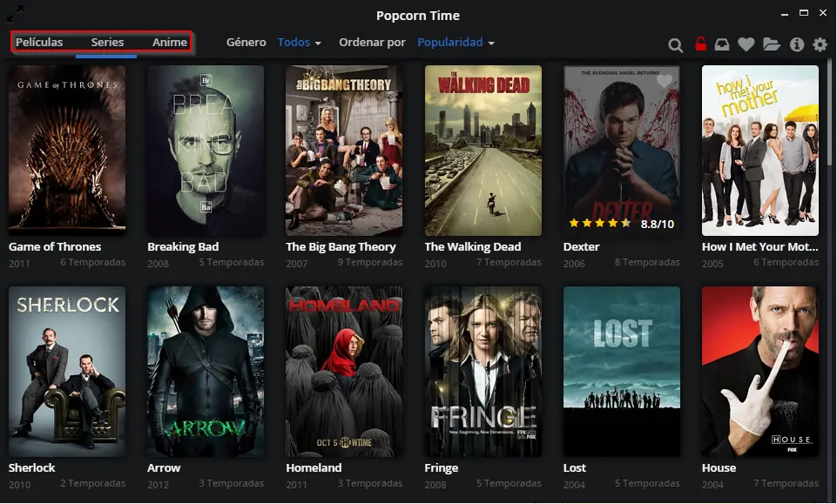Open the Breaking Bad poster
Screen dimensions: 837x504
pyautogui.click(x=206, y=151)
